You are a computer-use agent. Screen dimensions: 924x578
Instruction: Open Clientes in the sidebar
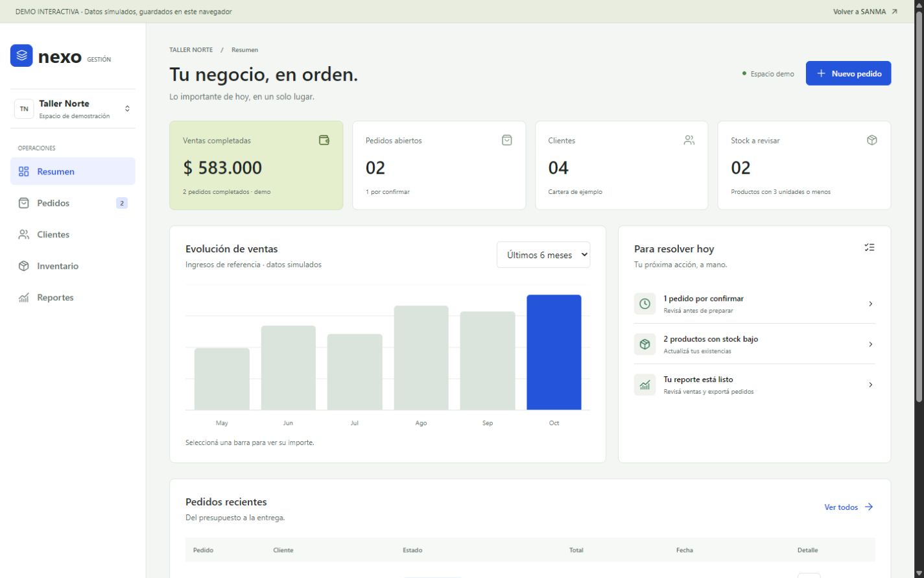coord(73,234)
